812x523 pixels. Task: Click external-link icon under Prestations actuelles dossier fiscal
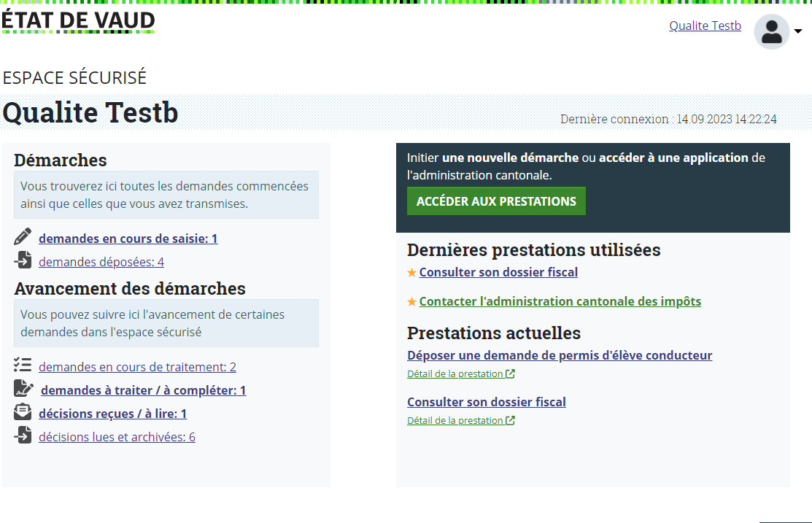[x=510, y=420]
